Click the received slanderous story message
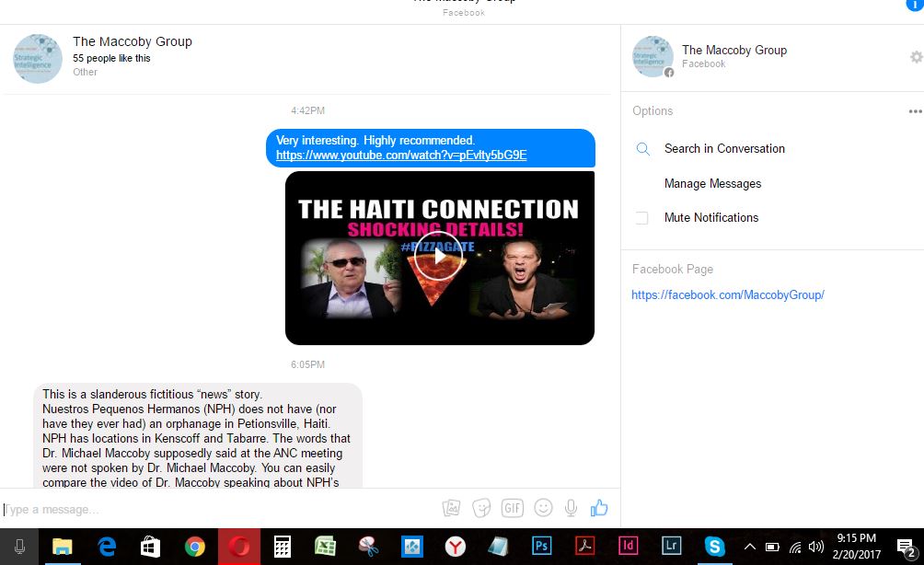This screenshot has width=924, height=565. click(198, 436)
